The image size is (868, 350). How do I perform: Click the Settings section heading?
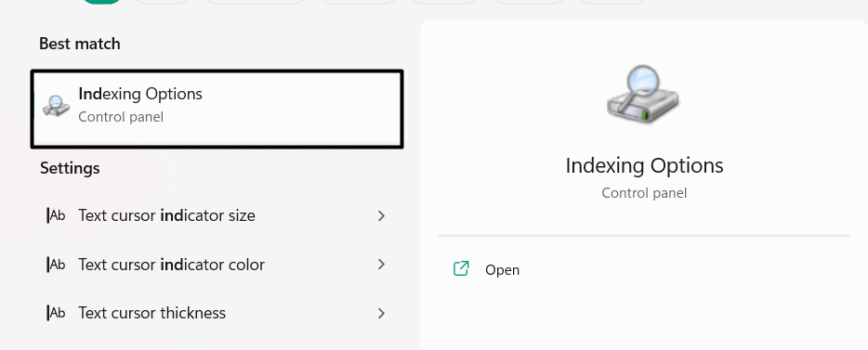coord(70,168)
